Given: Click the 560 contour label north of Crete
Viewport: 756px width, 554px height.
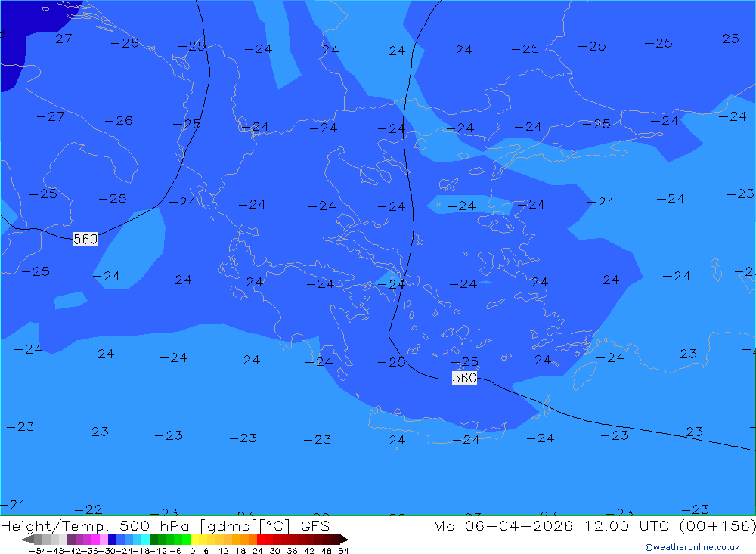Looking at the screenshot, I should pyautogui.click(x=464, y=378).
